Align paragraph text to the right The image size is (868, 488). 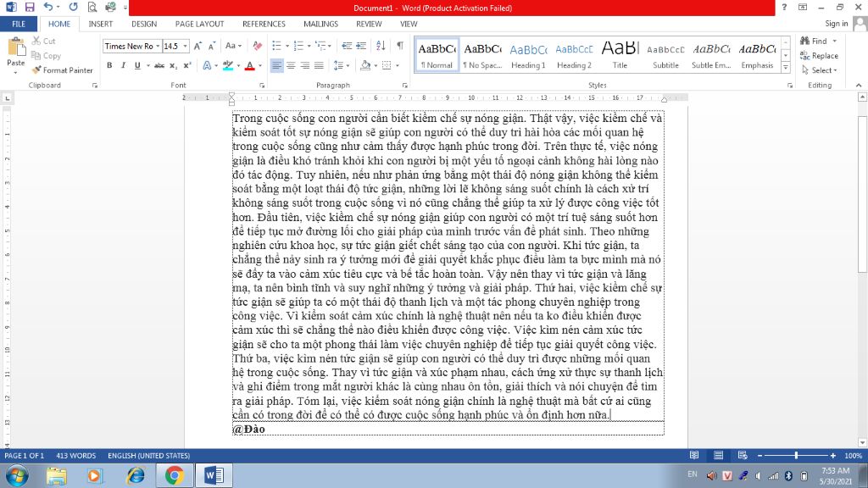tap(304, 65)
